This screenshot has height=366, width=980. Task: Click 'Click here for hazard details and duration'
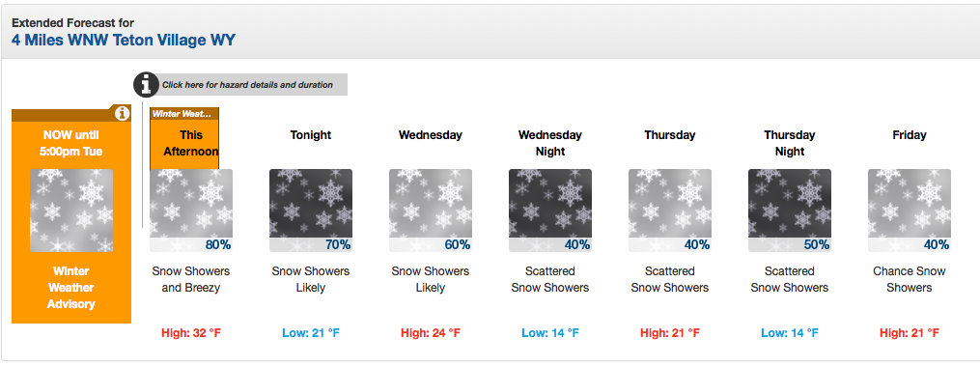[x=247, y=84]
